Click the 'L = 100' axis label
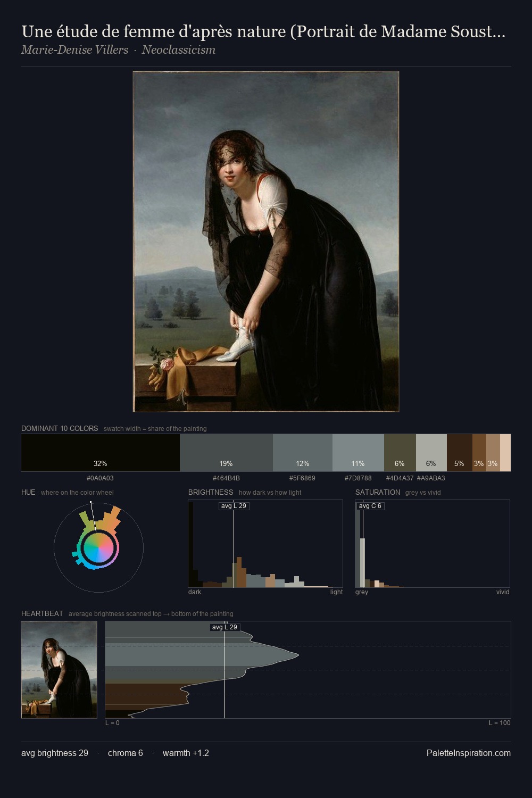Image resolution: width=532 pixels, height=798 pixels. click(500, 723)
